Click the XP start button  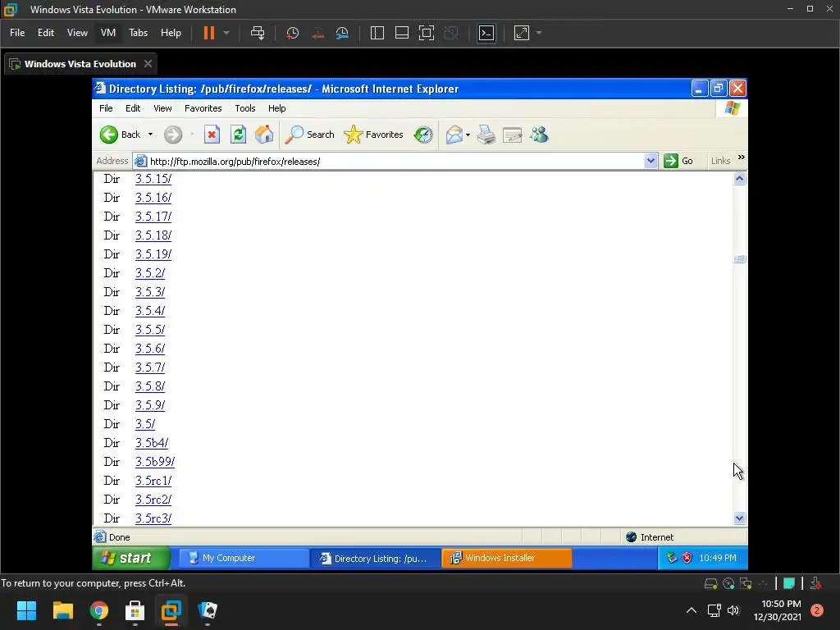pos(131,558)
